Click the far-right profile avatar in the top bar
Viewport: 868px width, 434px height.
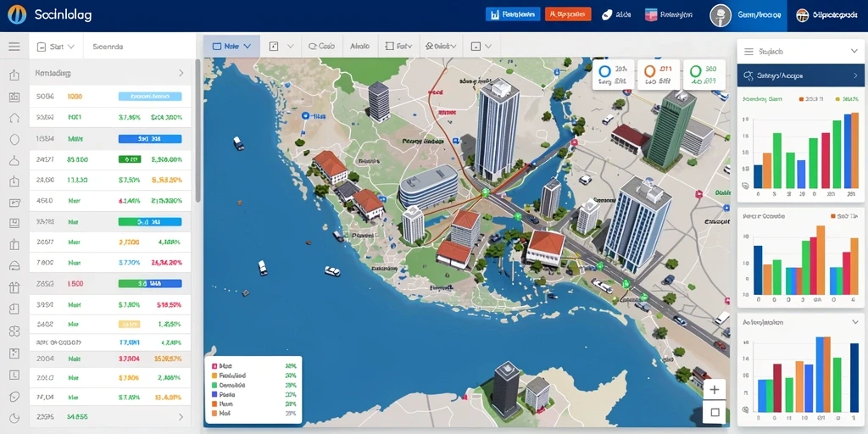(802, 15)
